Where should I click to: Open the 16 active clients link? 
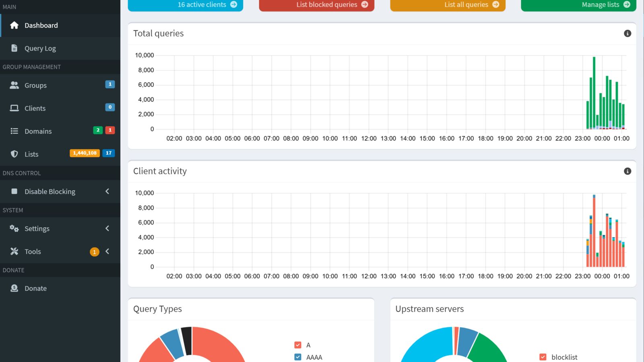186,5
